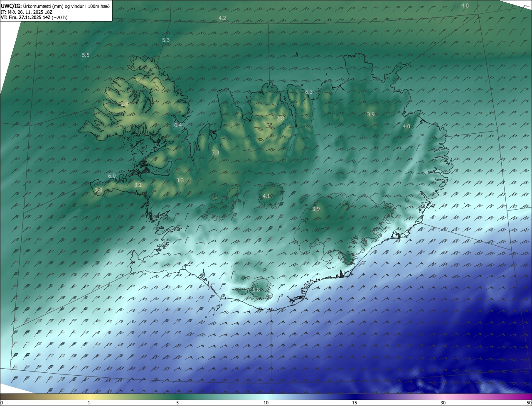Image resolution: width=532 pixels, height=406 pixels.
Task: Click the 0 tick on color scale
Action: pyautogui.click(x=2, y=403)
